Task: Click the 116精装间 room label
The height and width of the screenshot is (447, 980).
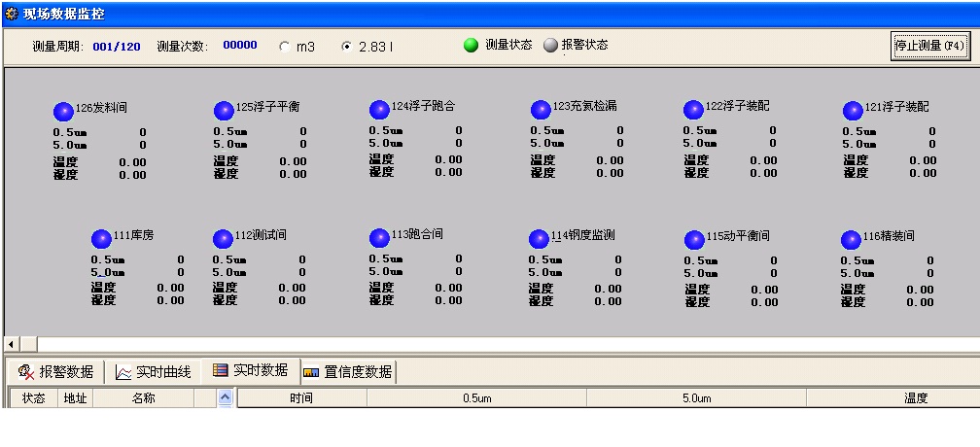Action: click(889, 236)
